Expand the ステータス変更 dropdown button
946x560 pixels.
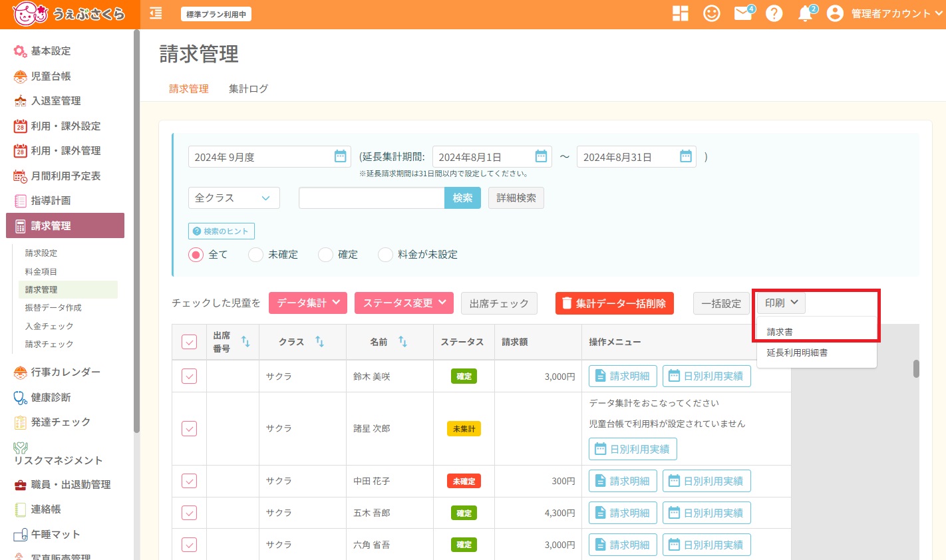coord(404,303)
